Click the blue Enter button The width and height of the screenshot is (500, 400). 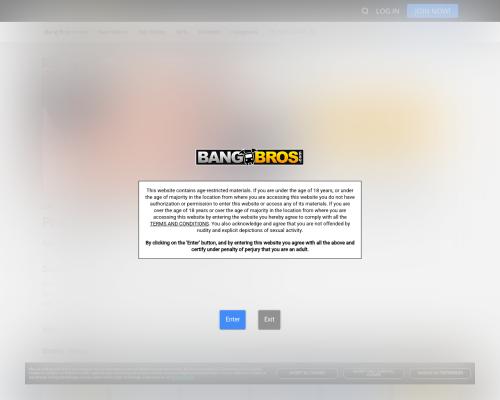[232, 320]
